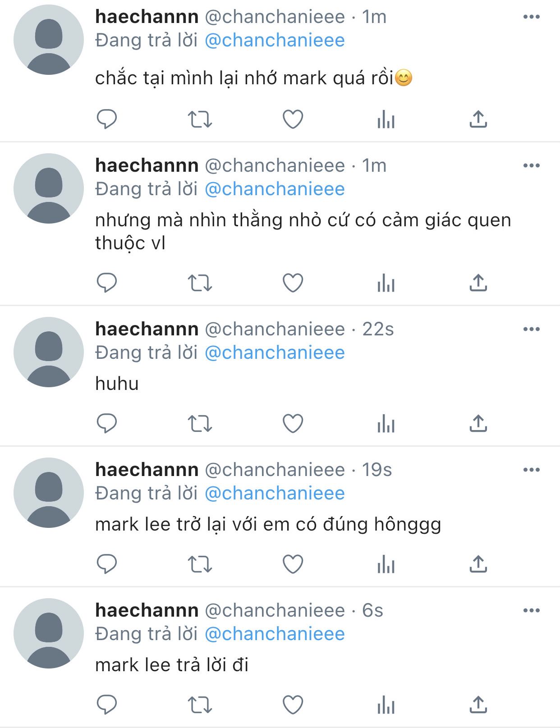Image resolution: width=560 pixels, height=728 pixels.
Task: Like the "mark lee trả lời đi" tweet
Action: 293,705
